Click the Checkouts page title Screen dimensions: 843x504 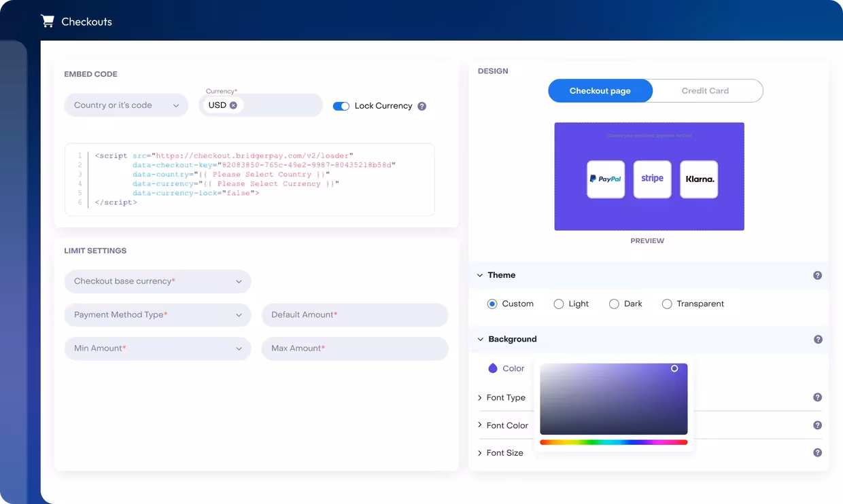click(x=86, y=22)
